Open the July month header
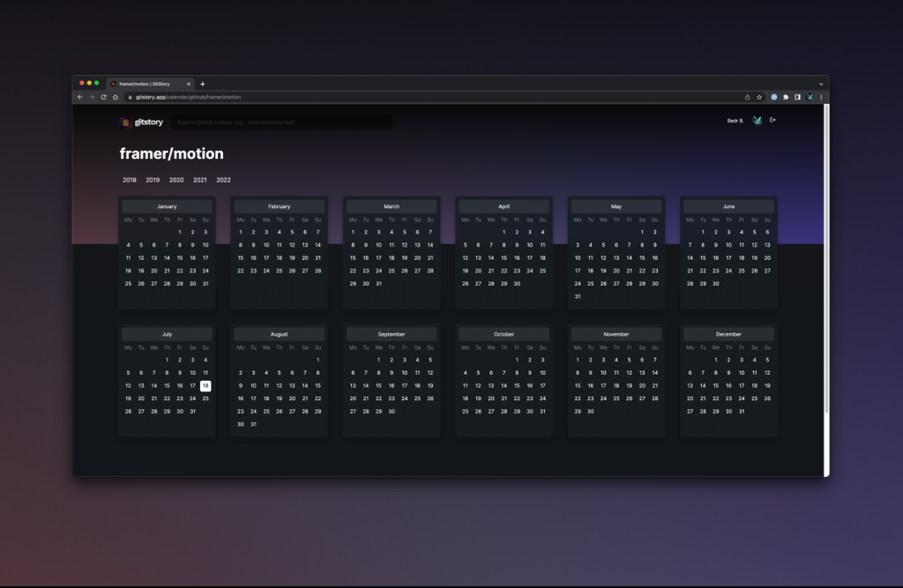Image resolution: width=903 pixels, height=588 pixels. (167, 334)
